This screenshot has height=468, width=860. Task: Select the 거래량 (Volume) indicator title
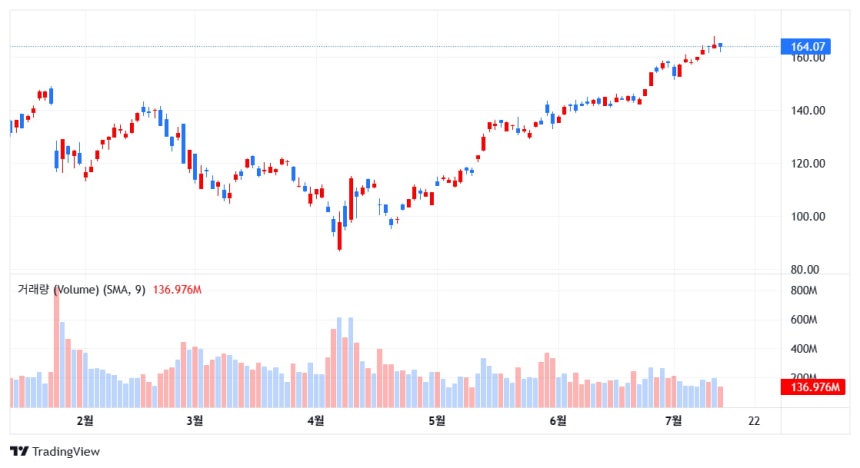click(58, 290)
